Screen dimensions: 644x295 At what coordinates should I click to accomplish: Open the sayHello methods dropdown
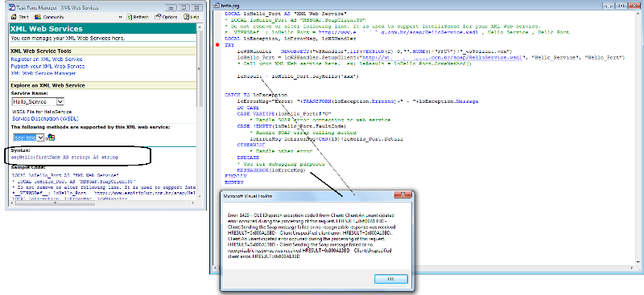coord(40,138)
